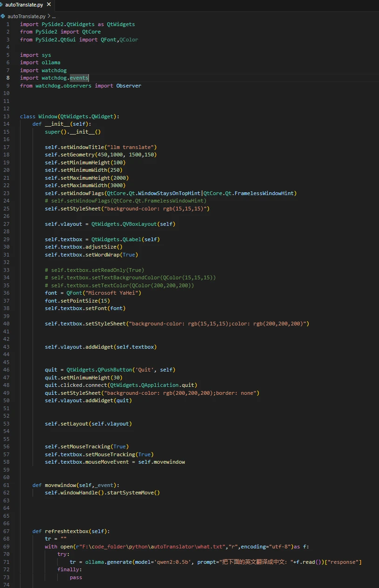This screenshot has width=379, height=588.
Task: Click the 'adjustSize' method call
Action: click(101, 247)
